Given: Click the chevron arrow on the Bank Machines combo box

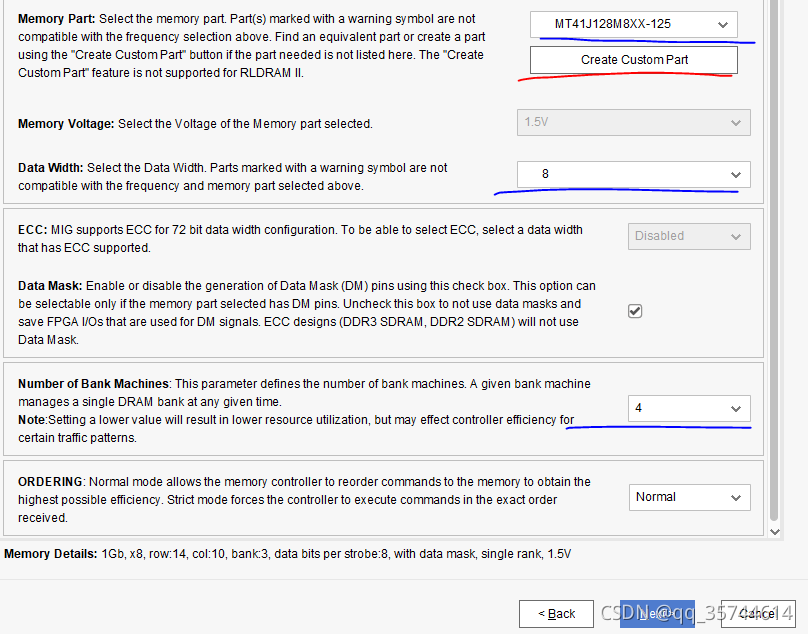Looking at the screenshot, I should [x=735, y=409].
